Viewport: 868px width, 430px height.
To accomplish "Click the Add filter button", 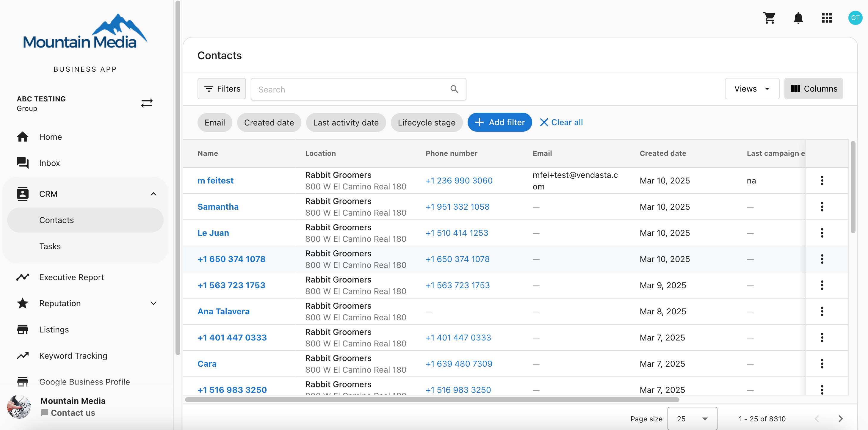I will [x=499, y=122].
